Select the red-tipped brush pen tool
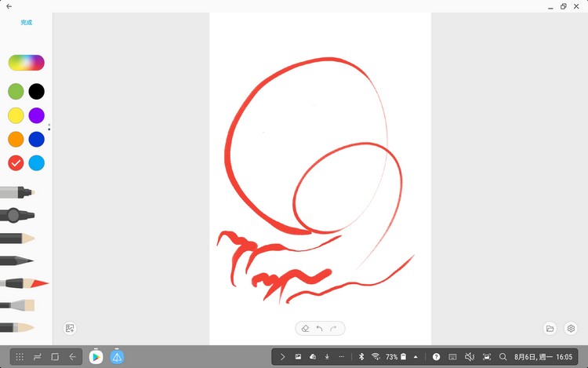 tap(24, 283)
